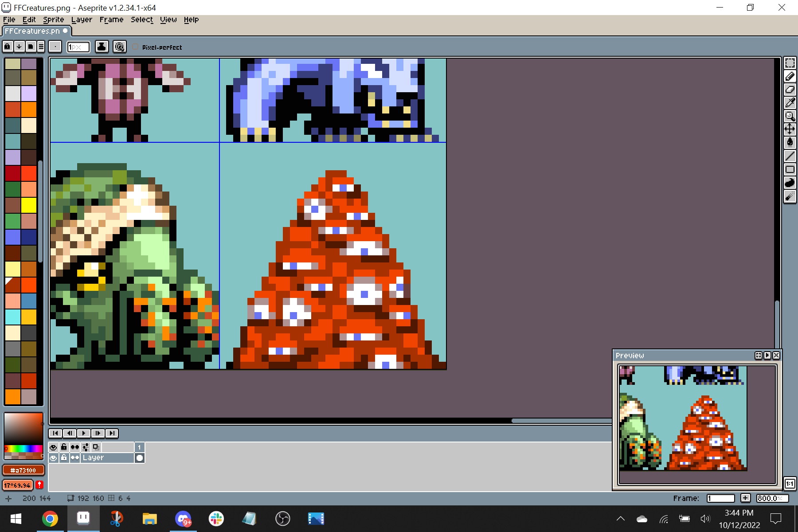Select the Layer cel in frame 1

coord(139,458)
